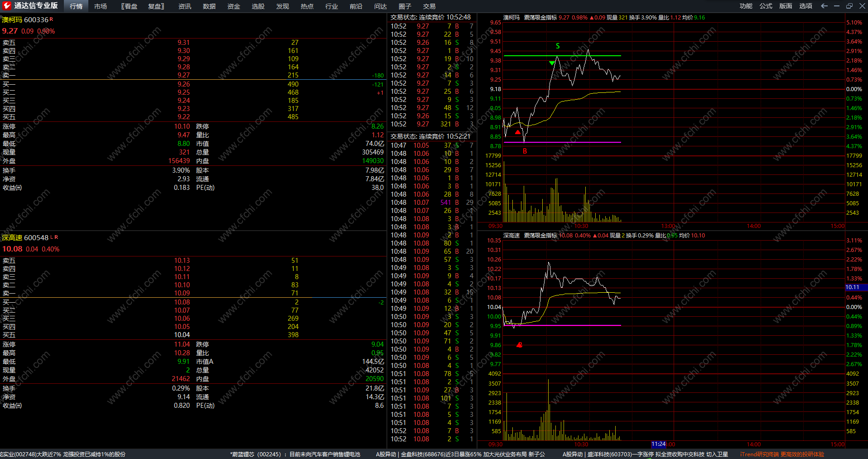This screenshot has height=459, width=868.
Task: Click 澳柯玛 外盘 value 156439
Action: coord(179,161)
